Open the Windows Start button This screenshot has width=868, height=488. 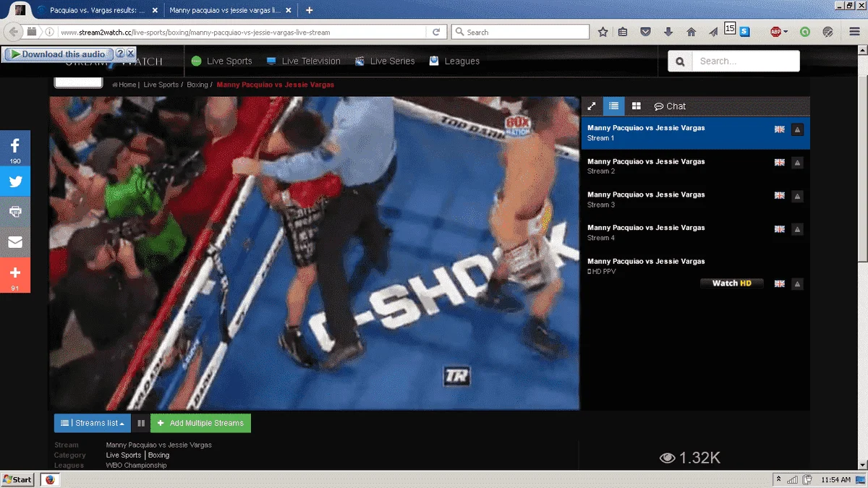(x=18, y=479)
